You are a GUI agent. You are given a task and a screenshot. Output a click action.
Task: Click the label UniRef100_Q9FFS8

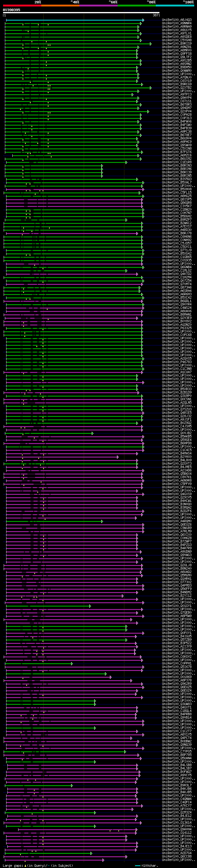point(177,54)
